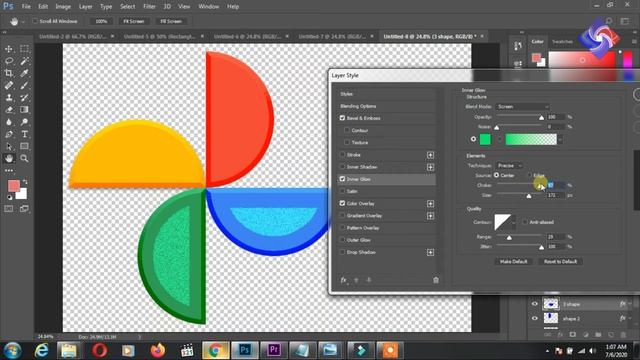Click the Make Default button

click(513, 261)
